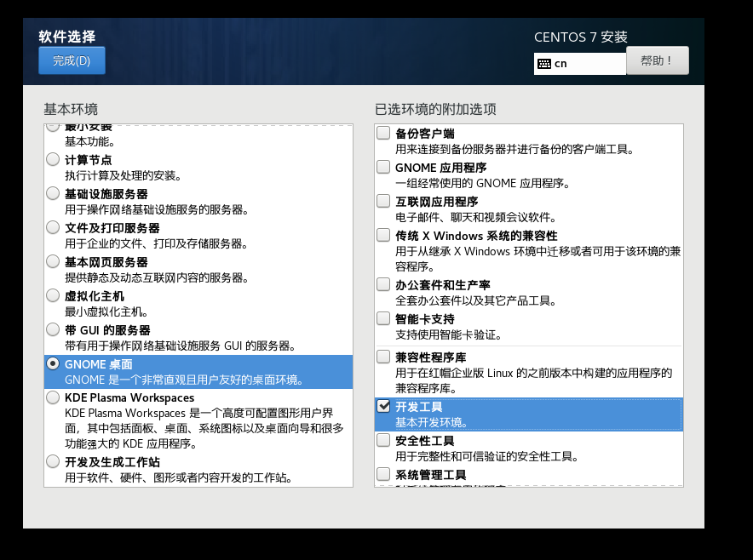
Task: Pick the 带 GUI 的服务器 radio button
Action: 53,329
